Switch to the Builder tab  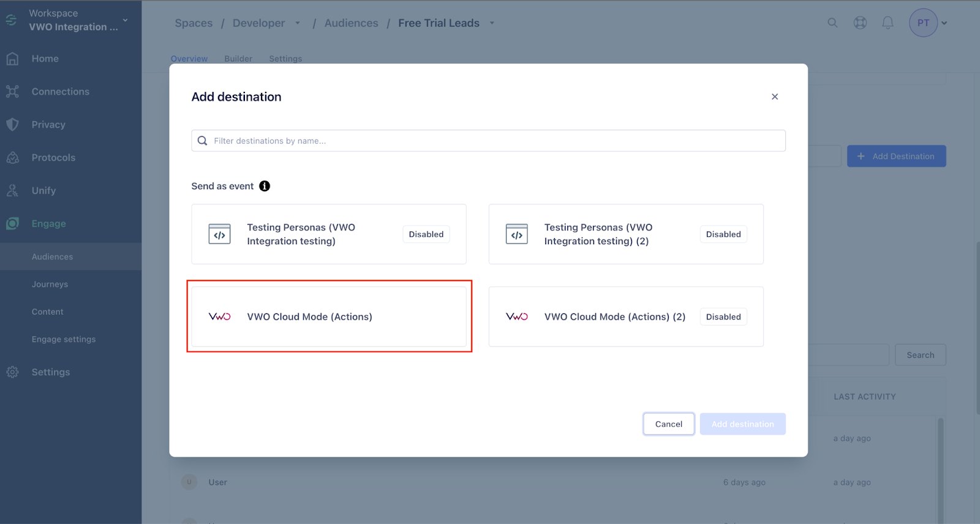(x=238, y=59)
